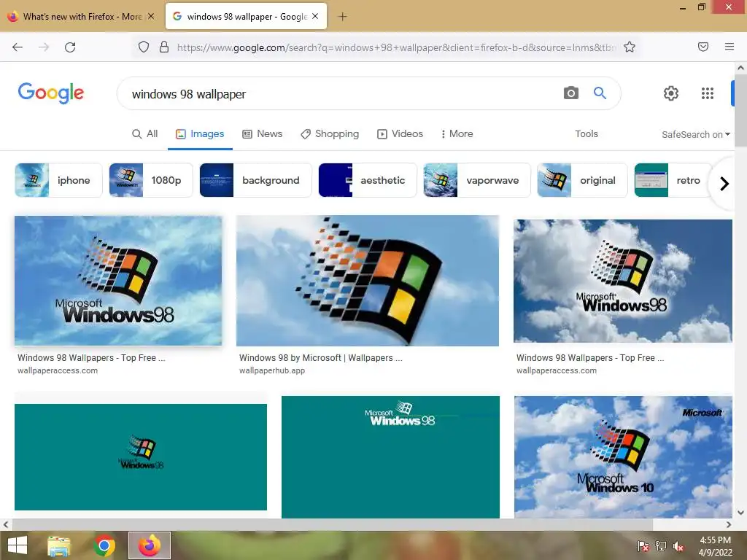The width and height of the screenshot is (747, 560).
Task: Expand the SafeSearch on dropdown
Action: click(695, 134)
